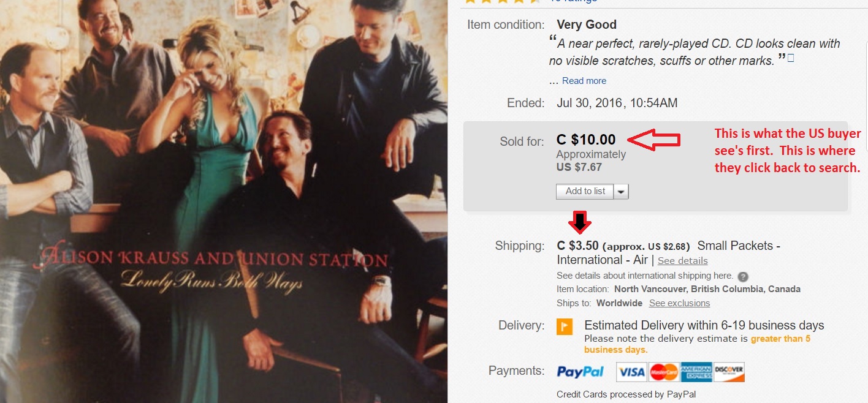Screen dimensions: 868x403
Task: Click the black down arrow above shipping
Action: point(579,222)
